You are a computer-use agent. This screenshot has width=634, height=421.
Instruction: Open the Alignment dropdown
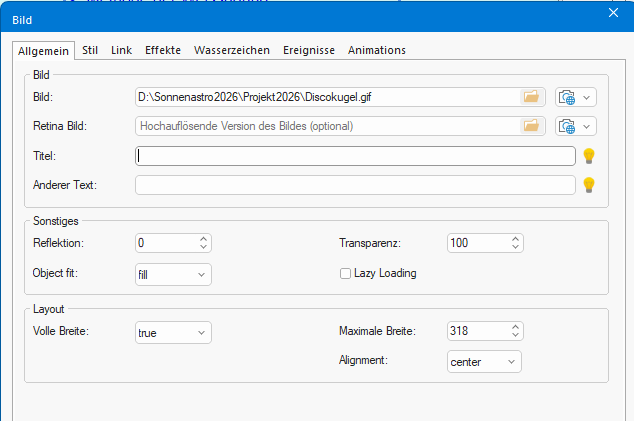point(484,361)
